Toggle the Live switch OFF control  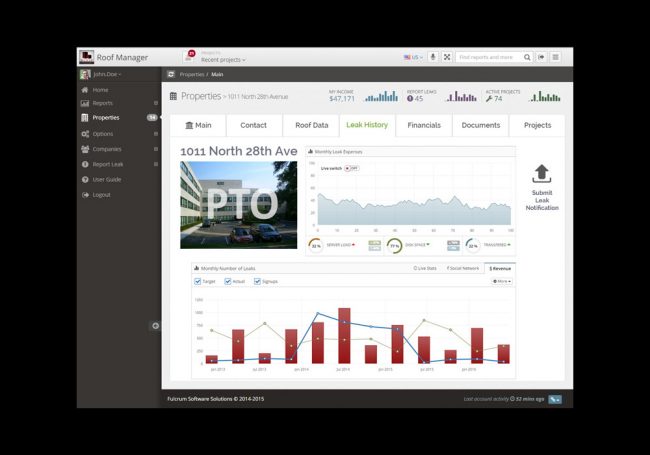coord(352,168)
